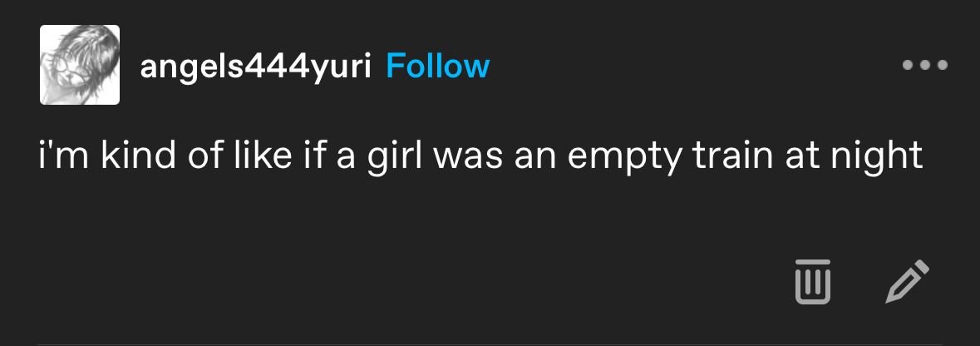Select the post text about empty train
The image size is (980, 346).
pos(481,156)
